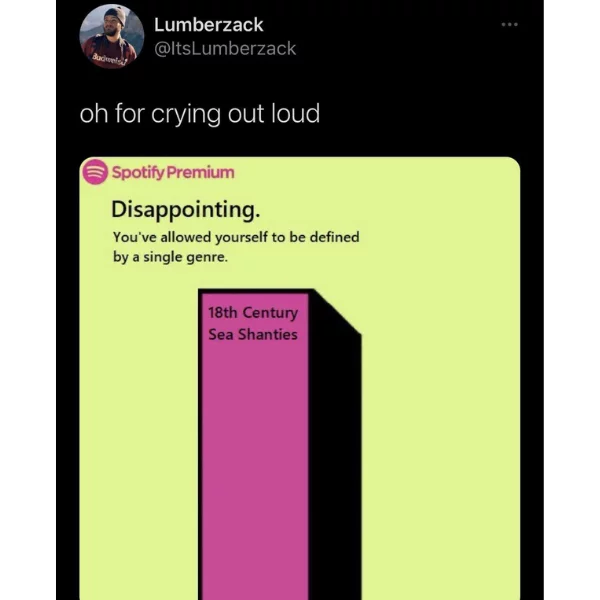The image size is (600, 600).
Task: Click the "18th Century" label line
Action: [x=253, y=313]
